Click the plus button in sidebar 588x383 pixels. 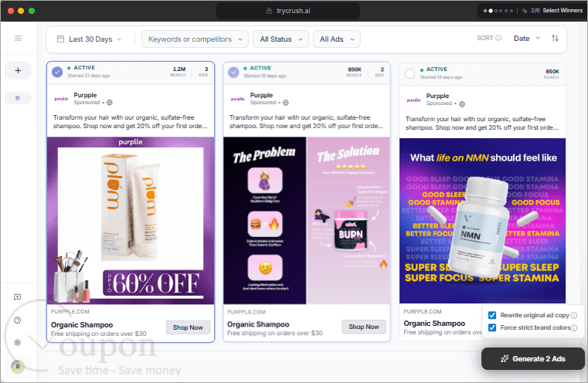tap(18, 70)
